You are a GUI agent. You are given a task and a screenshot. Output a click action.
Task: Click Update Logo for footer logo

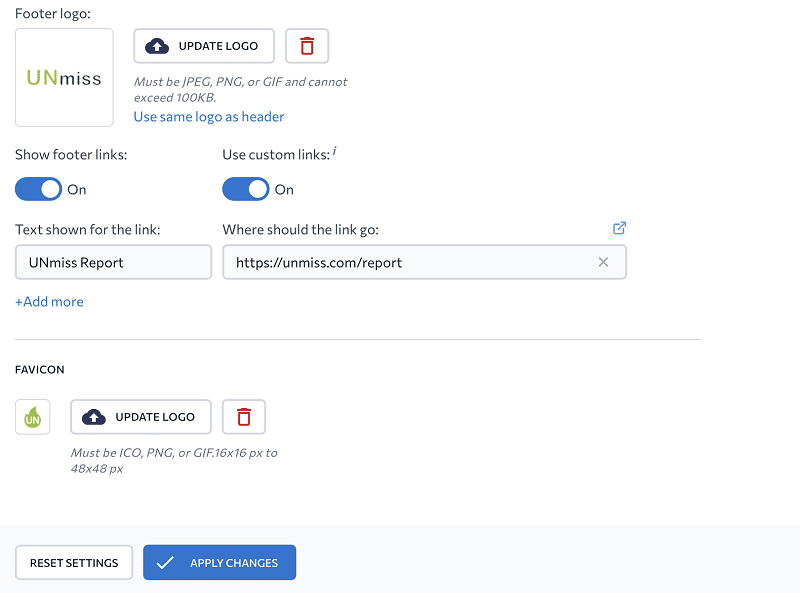(204, 46)
